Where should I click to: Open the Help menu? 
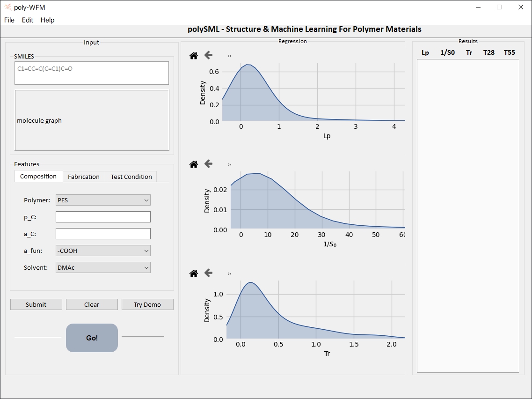coord(47,20)
